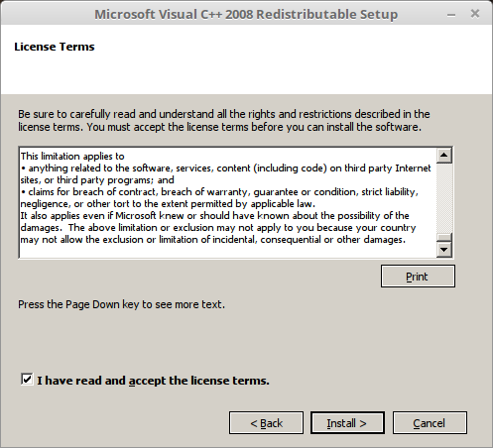The height and width of the screenshot is (448, 493).
Task: Cancel the setup
Action: (x=430, y=423)
